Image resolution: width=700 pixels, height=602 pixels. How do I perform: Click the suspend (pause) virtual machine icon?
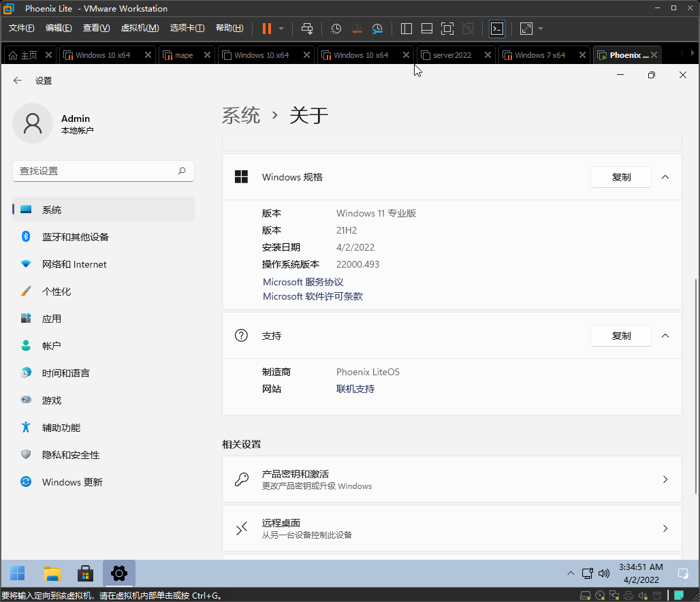(266, 29)
